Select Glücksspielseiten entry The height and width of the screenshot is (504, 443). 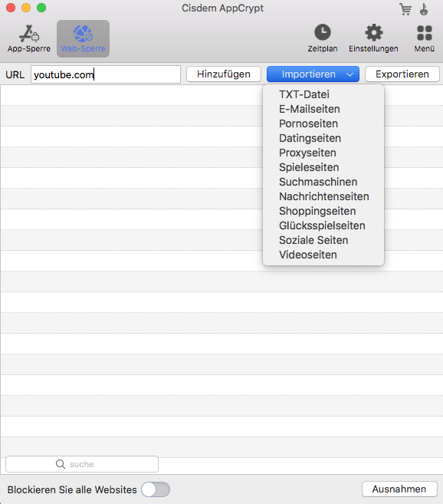coord(323,226)
